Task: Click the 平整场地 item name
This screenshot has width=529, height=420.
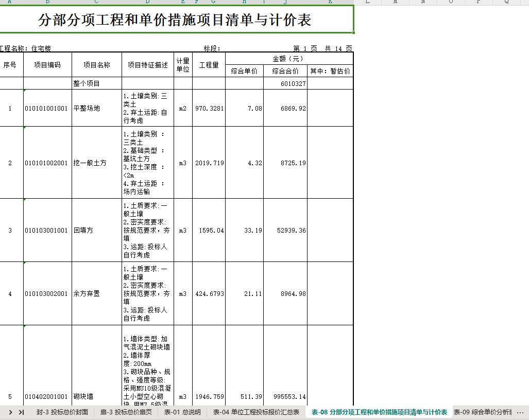Action: pyautogui.click(x=97, y=108)
